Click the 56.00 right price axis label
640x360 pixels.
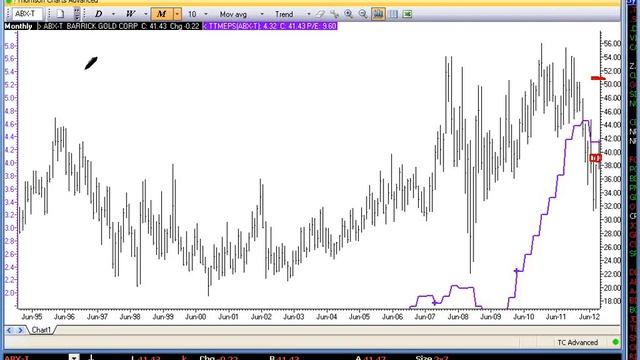[x=612, y=43]
